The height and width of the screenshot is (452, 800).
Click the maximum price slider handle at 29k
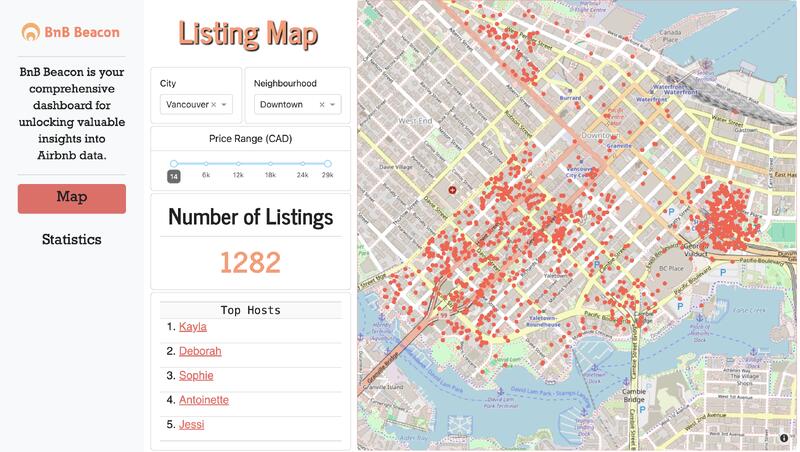[x=327, y=163]
